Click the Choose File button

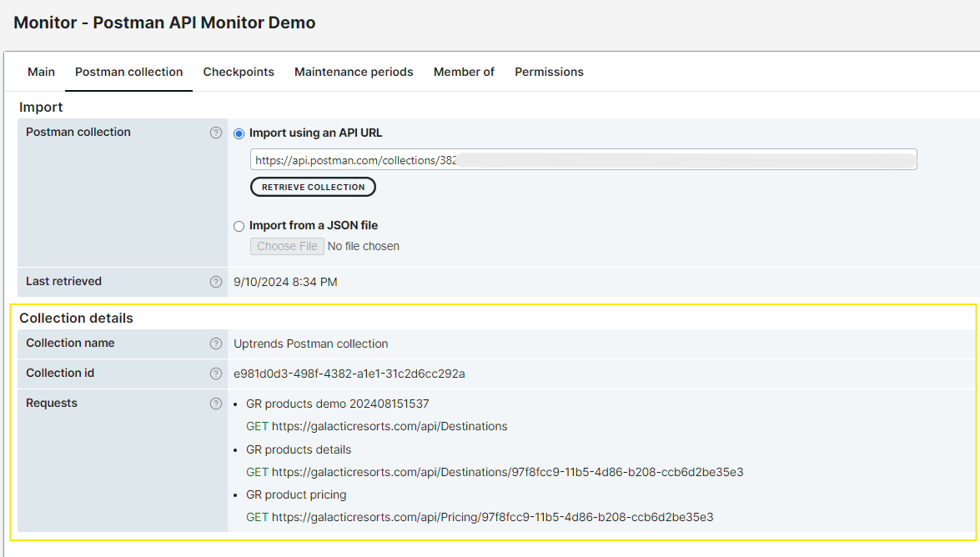point(287,246)
